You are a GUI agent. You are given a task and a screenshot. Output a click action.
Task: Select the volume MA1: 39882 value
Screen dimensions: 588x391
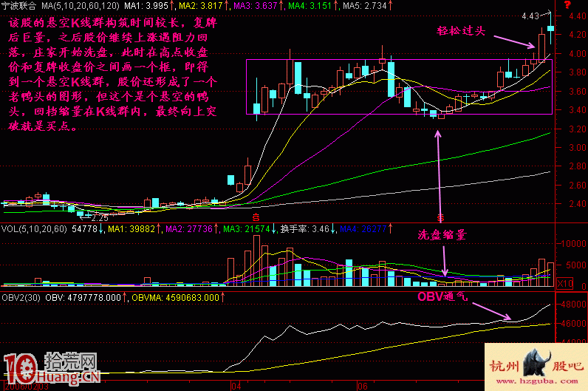(131, 228)
